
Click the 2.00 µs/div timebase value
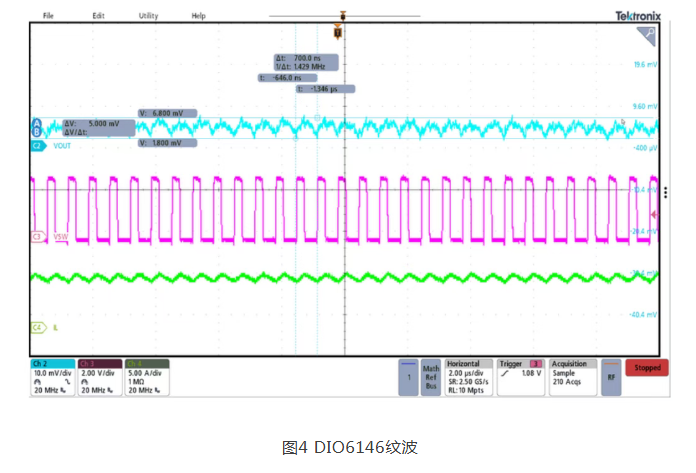tap(466, 374)
